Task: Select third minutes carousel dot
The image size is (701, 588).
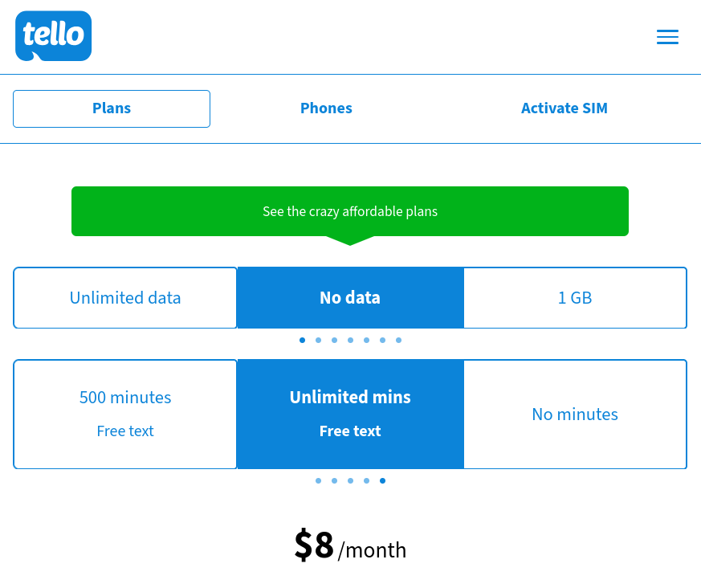Action: click(350, 480)
